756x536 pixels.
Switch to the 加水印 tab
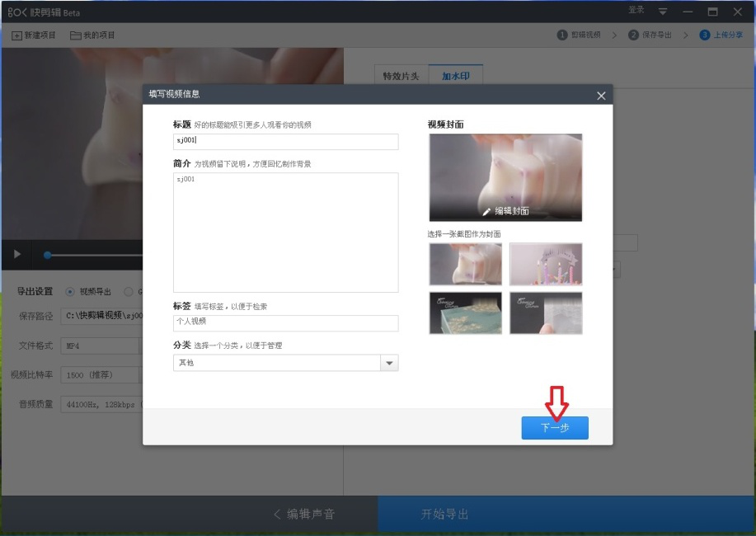(456, 76)
